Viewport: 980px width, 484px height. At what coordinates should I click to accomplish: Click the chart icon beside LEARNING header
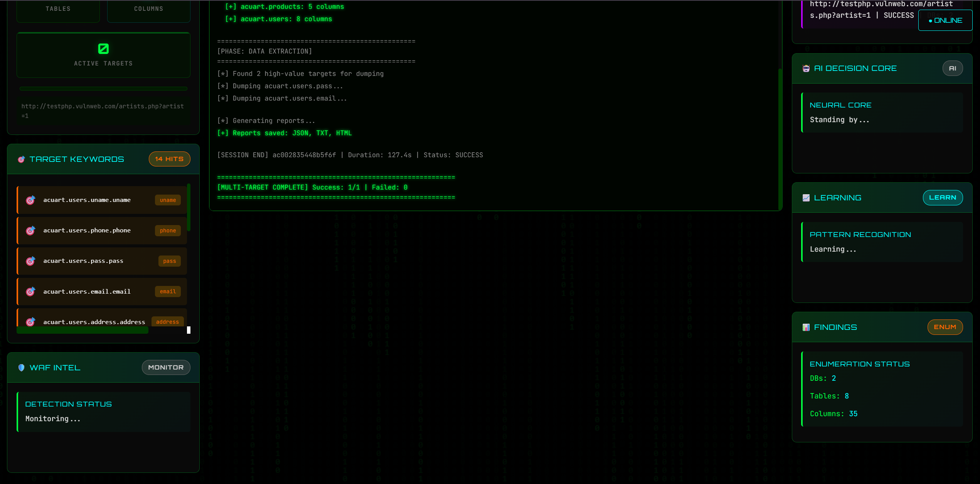click(x=806, y=197)
